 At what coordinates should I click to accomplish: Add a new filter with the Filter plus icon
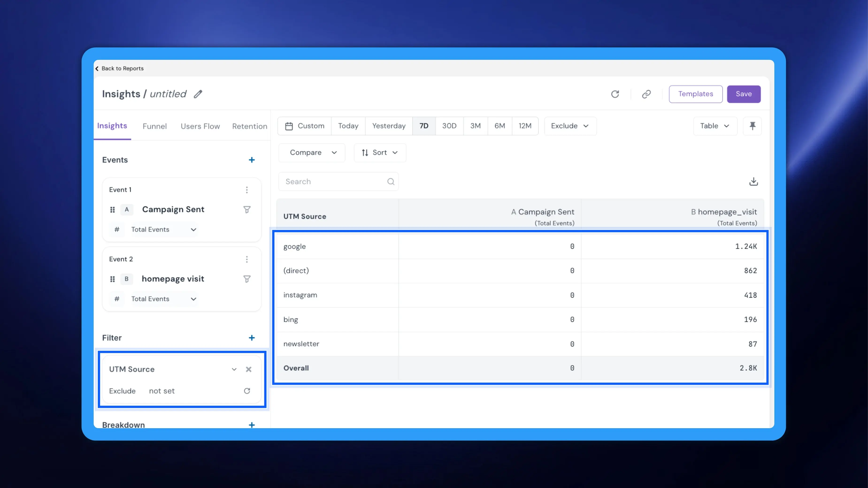coord(251,338)
